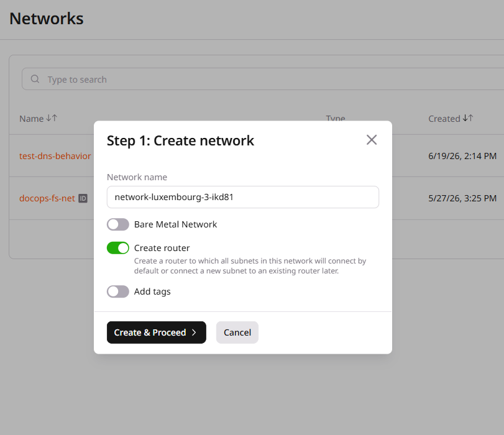Click the Add tags label text
Screen dimensions: 504x435
[x=152, y=291]
